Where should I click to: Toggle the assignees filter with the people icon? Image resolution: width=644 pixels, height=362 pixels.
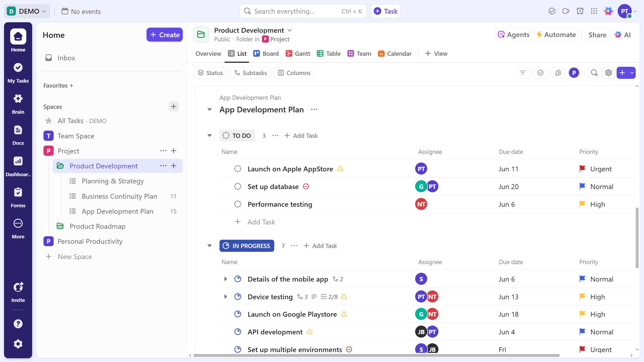point(558,73)
